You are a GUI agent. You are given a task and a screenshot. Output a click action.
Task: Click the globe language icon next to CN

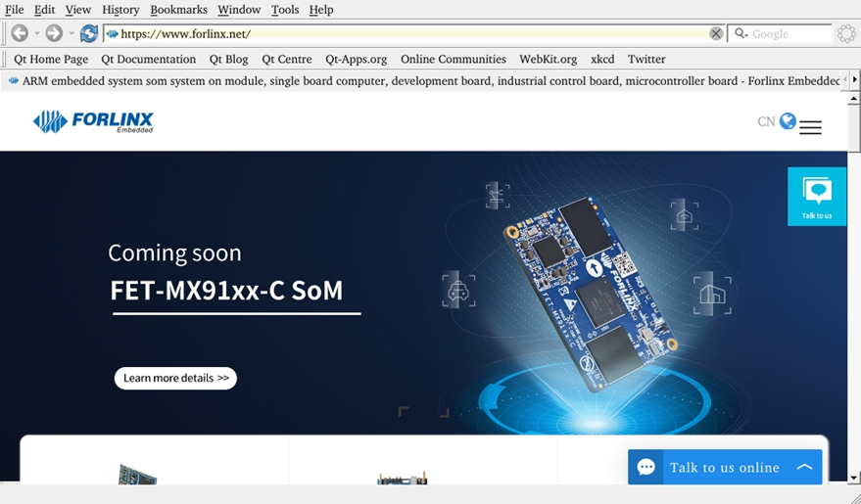click(x=788, y=121)
